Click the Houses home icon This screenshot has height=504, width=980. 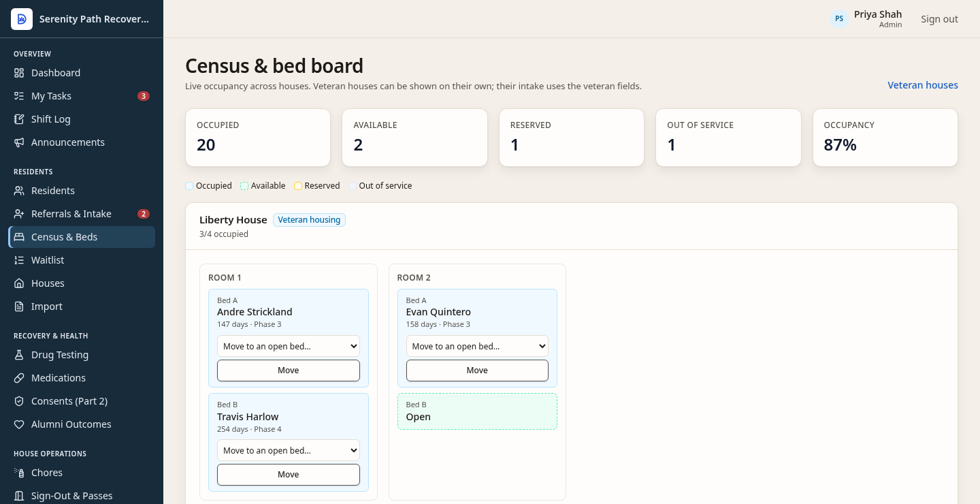coord(19,283)
